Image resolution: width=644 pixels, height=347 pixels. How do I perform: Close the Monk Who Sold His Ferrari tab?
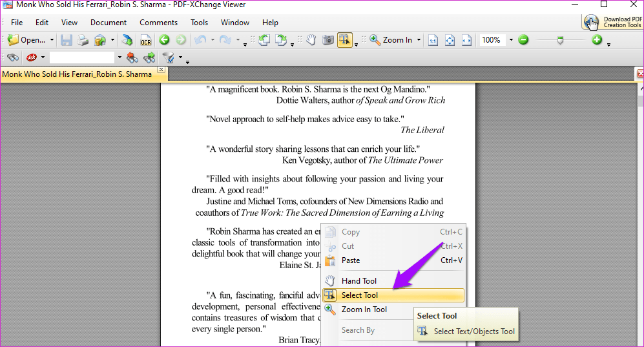tap(161, 69)
